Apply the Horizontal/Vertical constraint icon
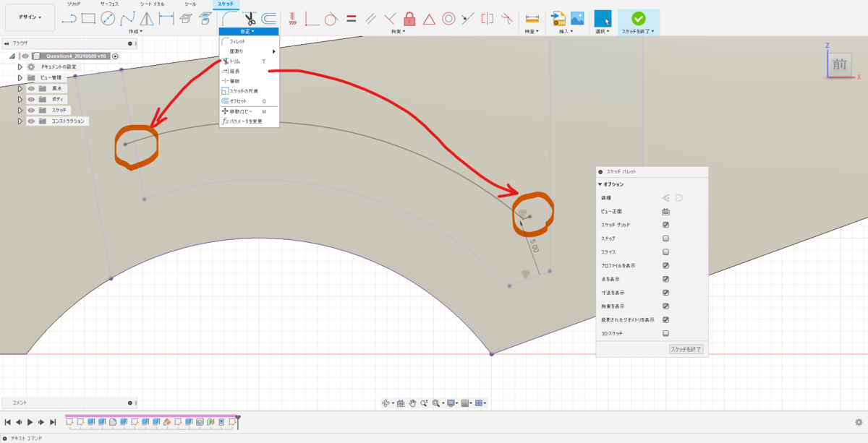 coord(293,19)
